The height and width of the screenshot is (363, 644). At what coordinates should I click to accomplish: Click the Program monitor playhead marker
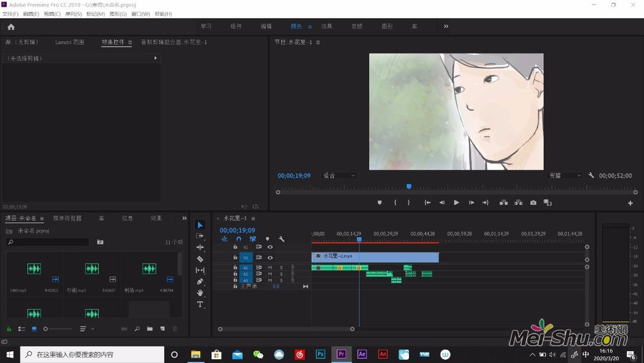[x=409, y=186]
